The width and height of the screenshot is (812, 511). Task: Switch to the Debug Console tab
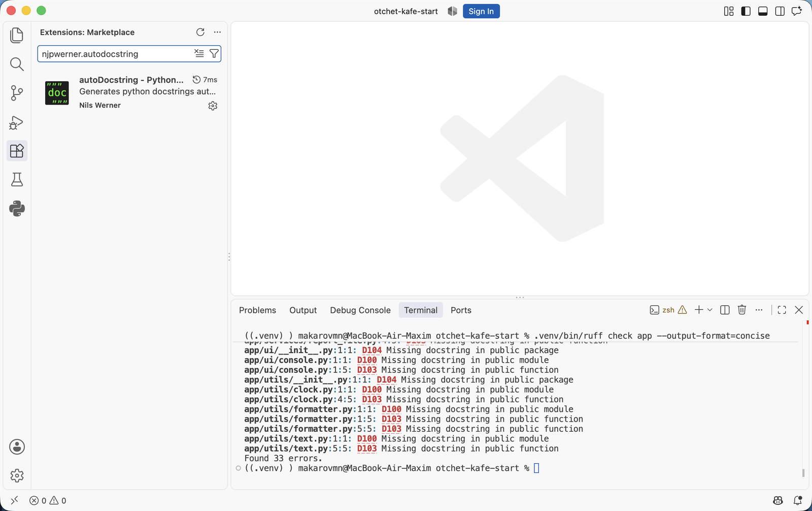[360, 310]
